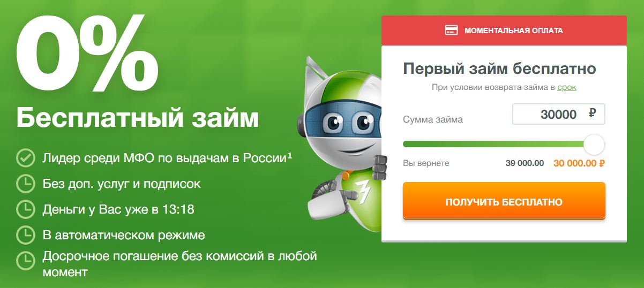Click the Первый займ бесплатно heading

pyautogui.click(x=499, y=69)
